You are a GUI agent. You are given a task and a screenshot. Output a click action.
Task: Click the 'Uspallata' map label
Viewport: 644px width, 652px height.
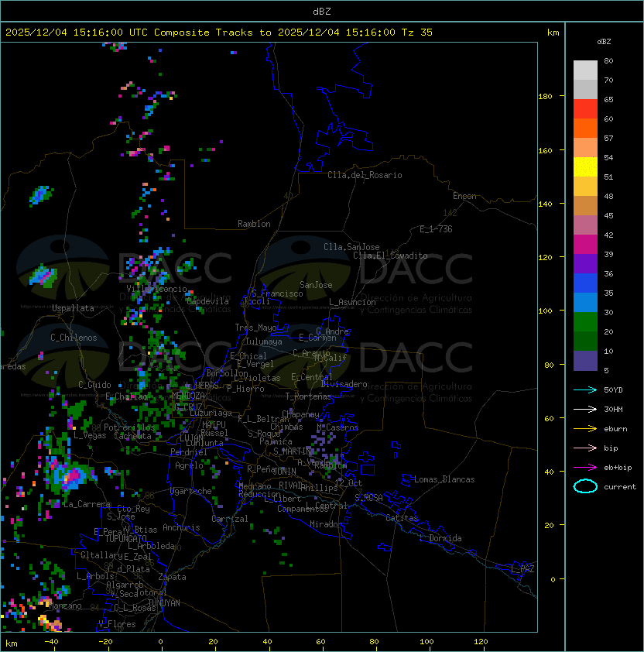coord(73,308)
